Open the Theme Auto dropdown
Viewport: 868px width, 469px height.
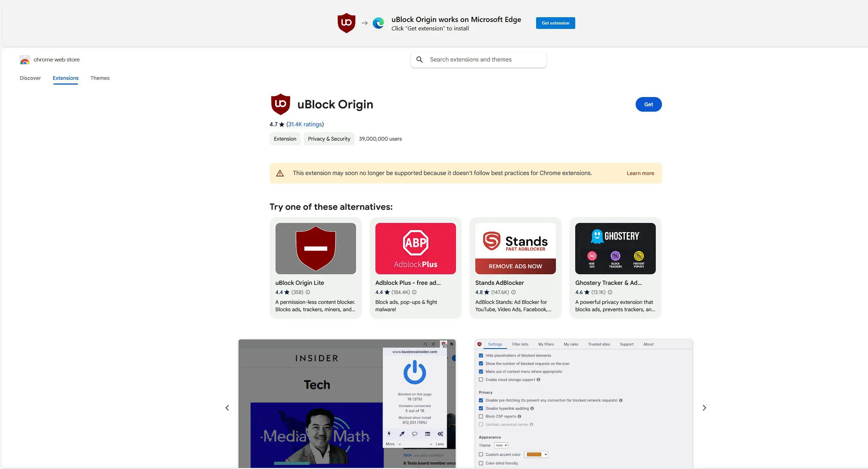(x=501, y=446)
